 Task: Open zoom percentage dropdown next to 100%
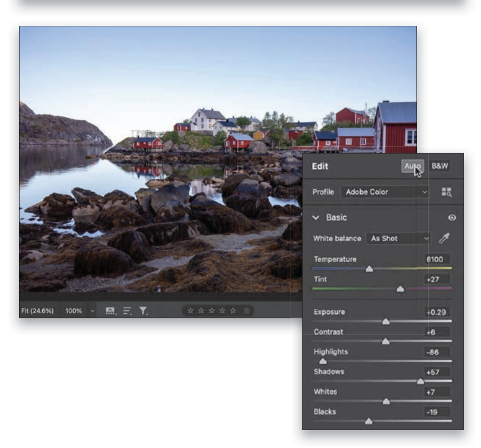point(92,310)
